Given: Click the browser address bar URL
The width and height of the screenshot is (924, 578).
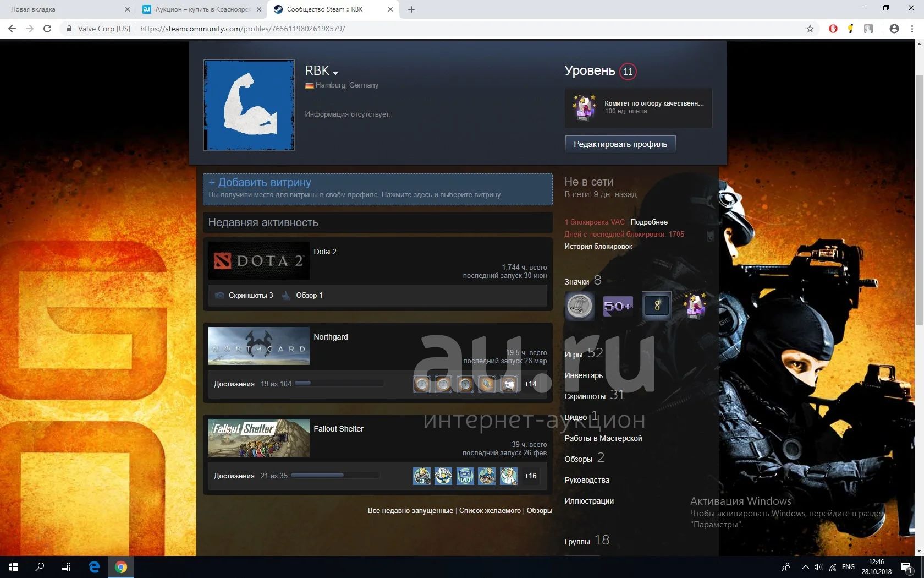Looking at the screenshot, I should click(243, 29).
